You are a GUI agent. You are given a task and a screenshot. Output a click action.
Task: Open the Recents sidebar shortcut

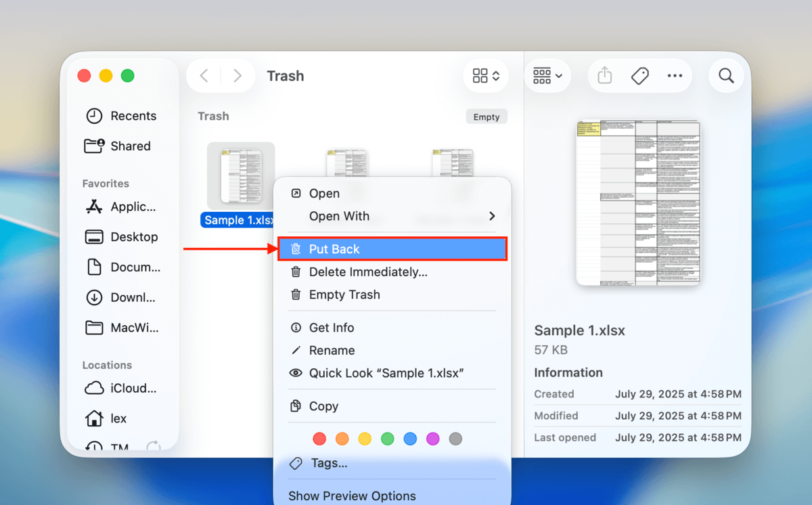click(x=129, y=116)
